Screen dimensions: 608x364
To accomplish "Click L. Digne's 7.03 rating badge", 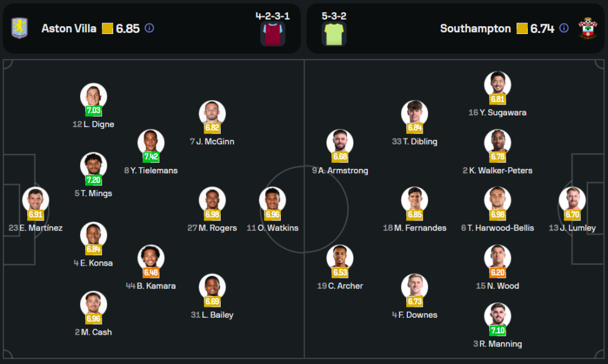I will click(94, 111).
